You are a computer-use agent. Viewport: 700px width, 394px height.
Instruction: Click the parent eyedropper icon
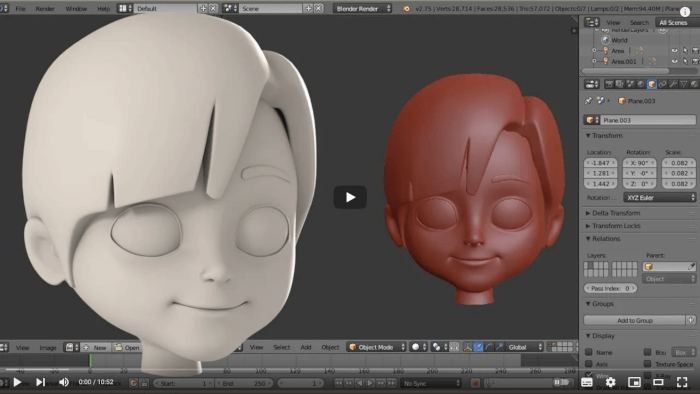691,266
